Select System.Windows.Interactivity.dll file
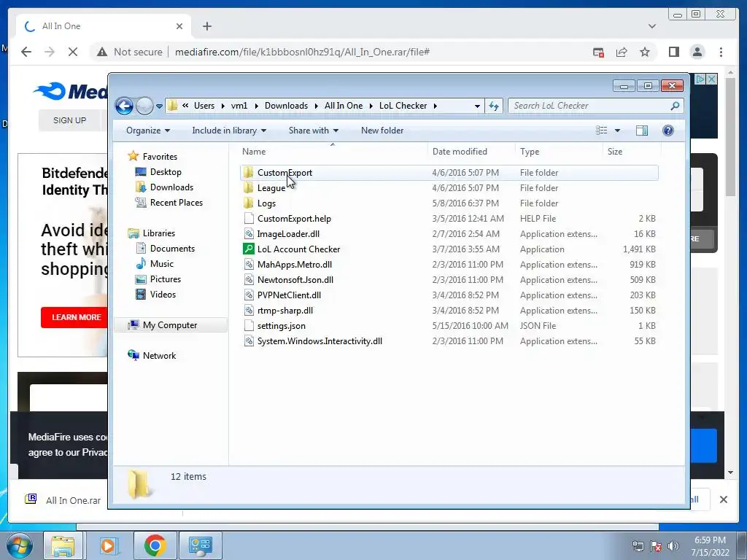The image size is (747, 560). 320,341
